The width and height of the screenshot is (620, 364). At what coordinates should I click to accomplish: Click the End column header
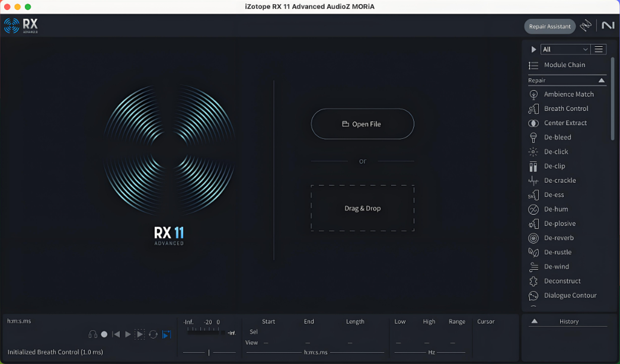click(309, 322)
